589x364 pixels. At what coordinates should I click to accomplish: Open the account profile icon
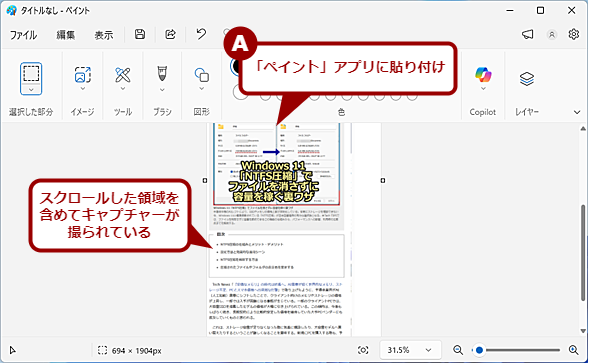(552, 35)
